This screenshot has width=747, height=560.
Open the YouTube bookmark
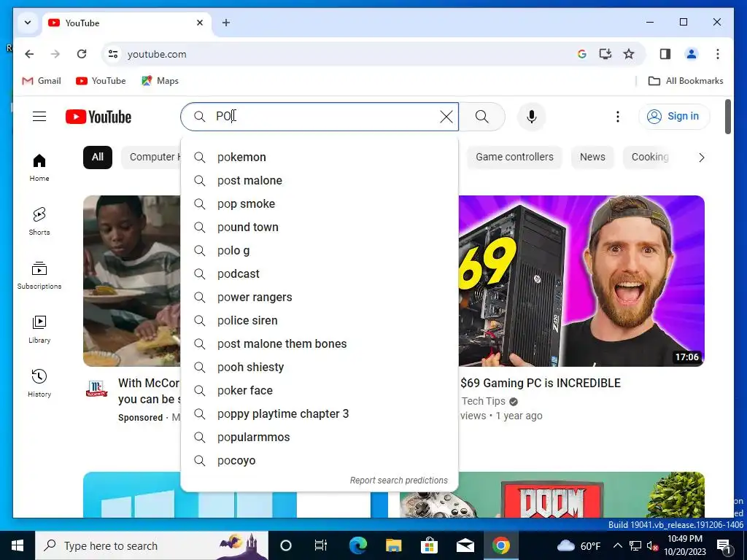point(101,81)
